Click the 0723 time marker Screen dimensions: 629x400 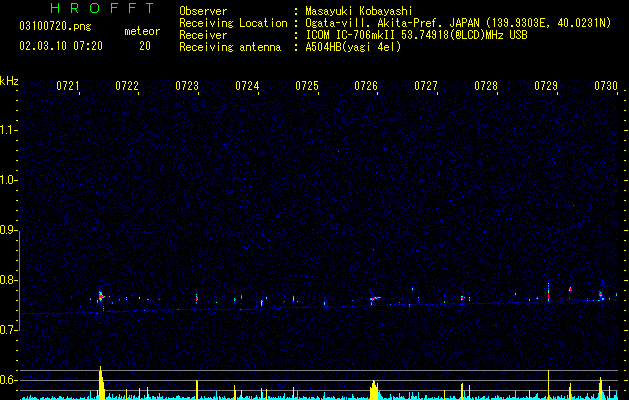tap(187, 86)
